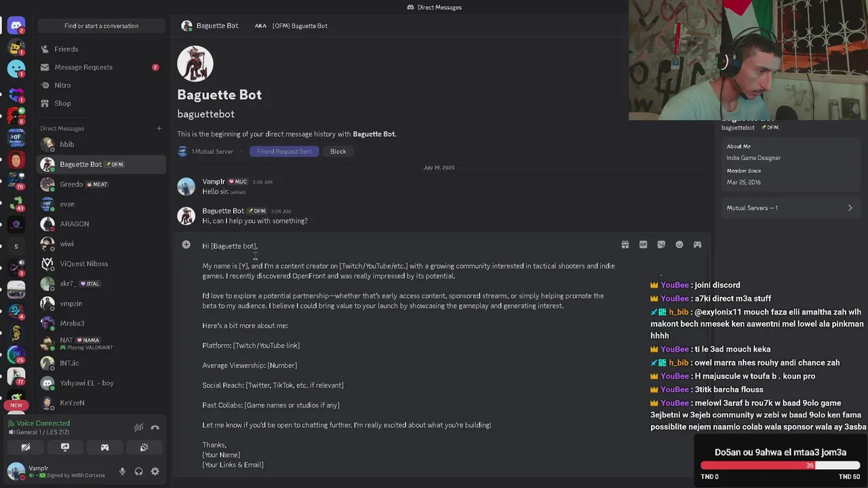Screen dimensions: 868x488
Task: Click the Friend Request Sent button
Action: pyautogui.click(x=283, y=151)
